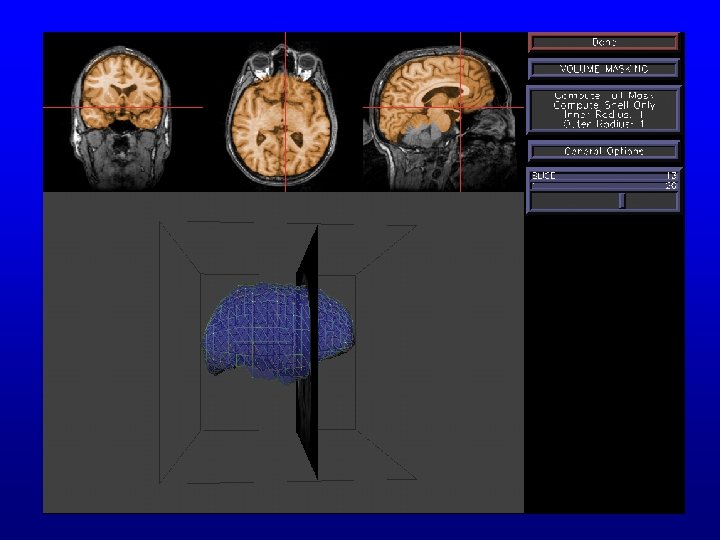Click slider track right of the handle
This screenshot has width=720, height=540.
coord(650,201)
